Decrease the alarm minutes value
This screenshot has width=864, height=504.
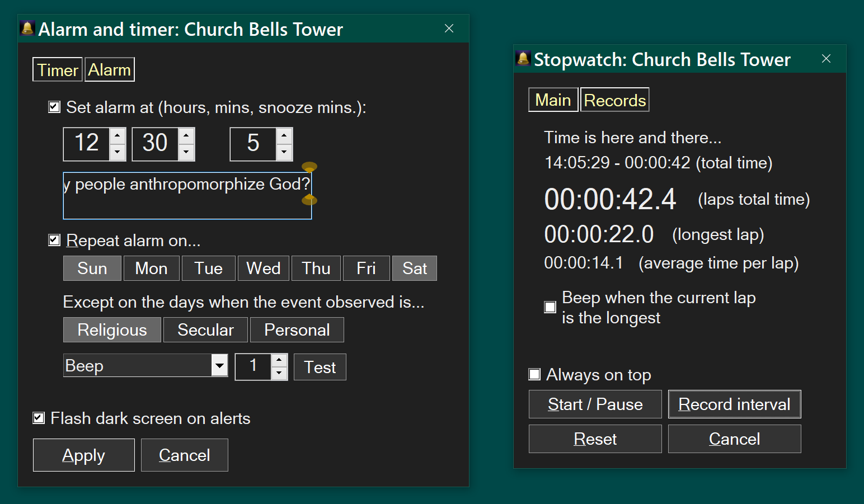(186, 152)
